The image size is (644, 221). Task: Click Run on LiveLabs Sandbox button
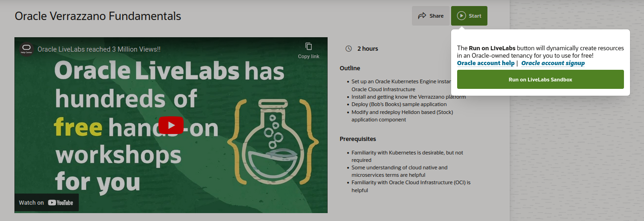coord(541,80)
